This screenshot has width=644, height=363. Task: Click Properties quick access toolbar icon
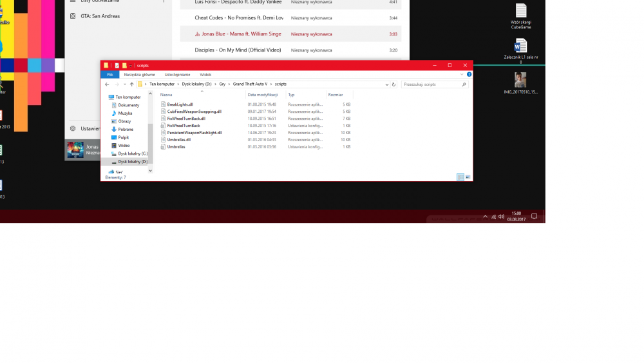(x=117, y=65)
